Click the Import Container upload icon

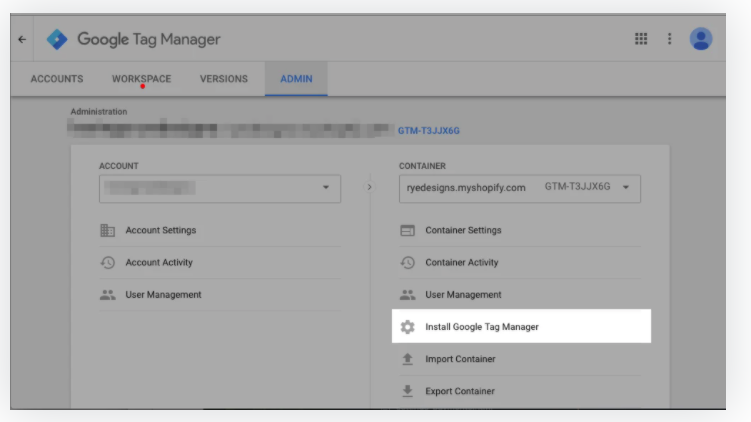click(x=407, y=359)
